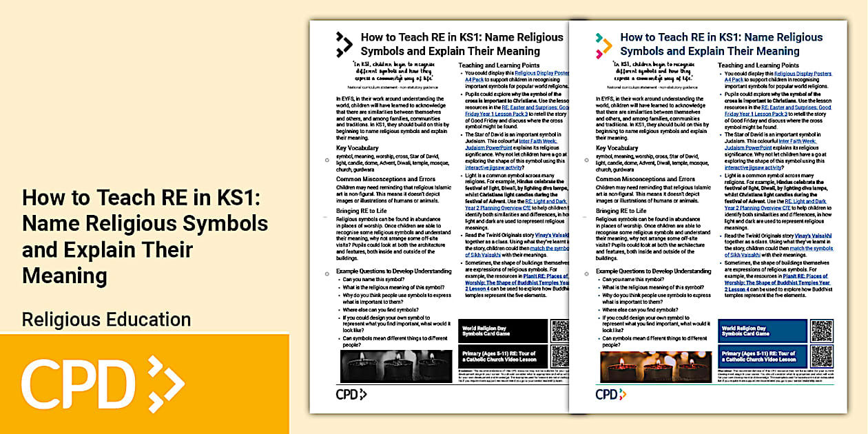The height and width of the screenshot is (434, 868).
Task: Launch the interactive jigsaw activity link
Action: tap(752, 166)
